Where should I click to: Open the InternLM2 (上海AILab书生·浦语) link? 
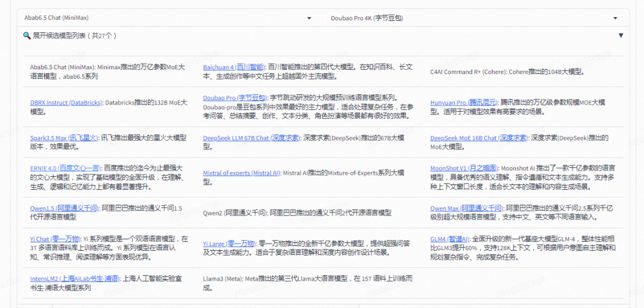click(75, 279)
